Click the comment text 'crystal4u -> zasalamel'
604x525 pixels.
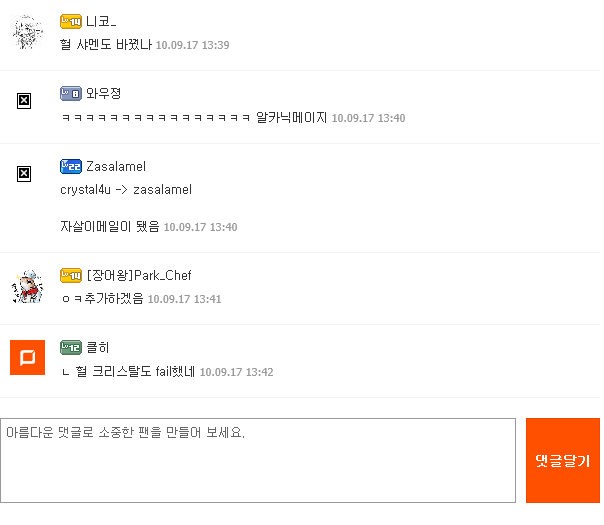tap(126, 190)
